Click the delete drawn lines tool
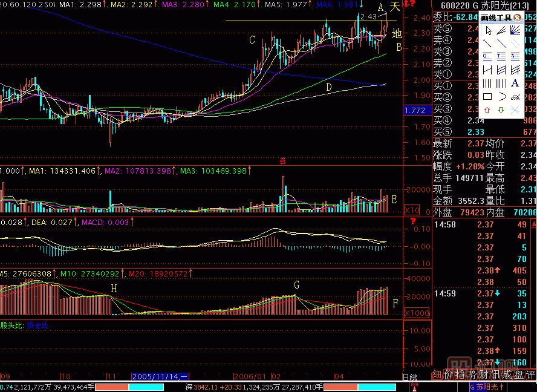 (x=515, y=110)
